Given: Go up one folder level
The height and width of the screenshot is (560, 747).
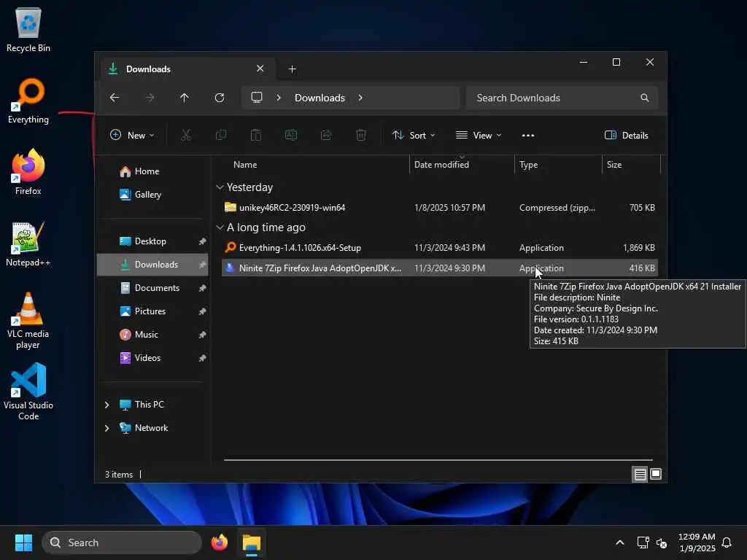Looking at the screenshot, I should tap(185, 98).
